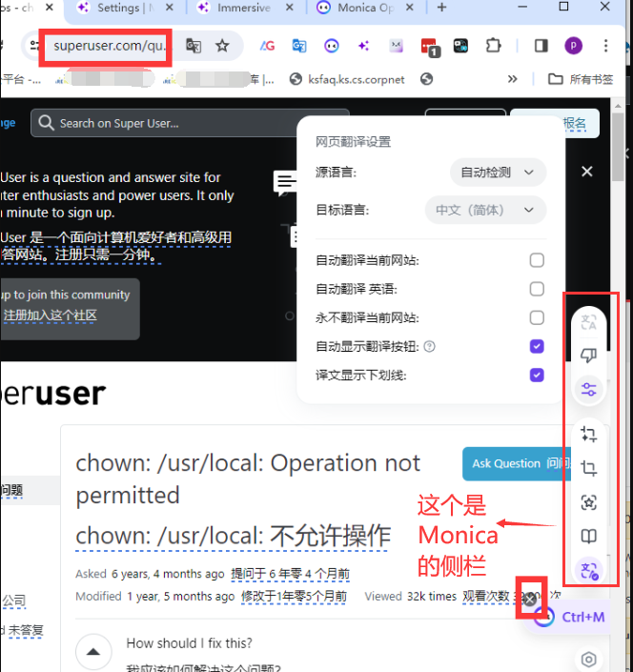Open the 目标语言 中文（简体） dropdown
The height and width of the screenshot is (672, 633).
(485, 210)
